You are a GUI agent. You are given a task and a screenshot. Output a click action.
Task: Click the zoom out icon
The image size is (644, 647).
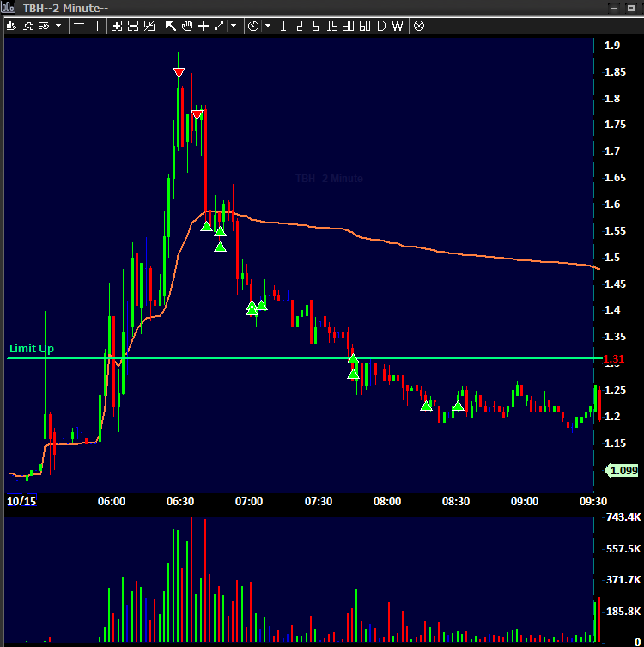tap(133, 27)
